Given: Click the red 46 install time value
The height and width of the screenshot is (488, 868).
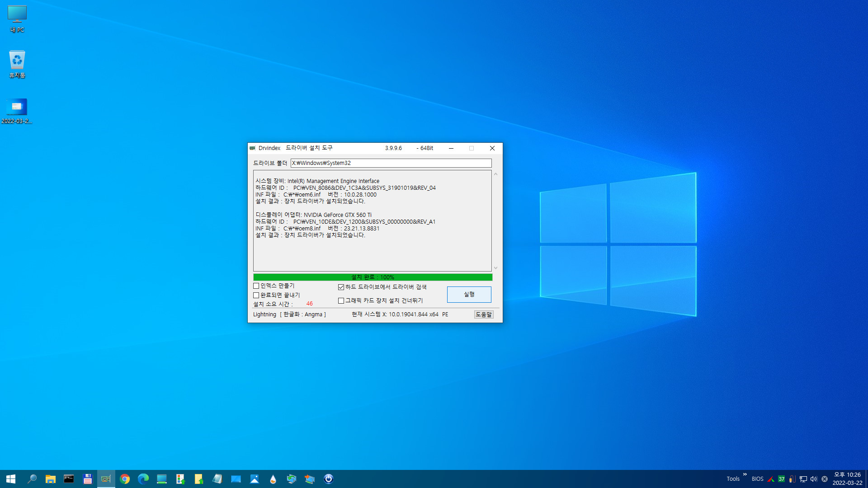Looking at the screenshot, I should 309,304.
